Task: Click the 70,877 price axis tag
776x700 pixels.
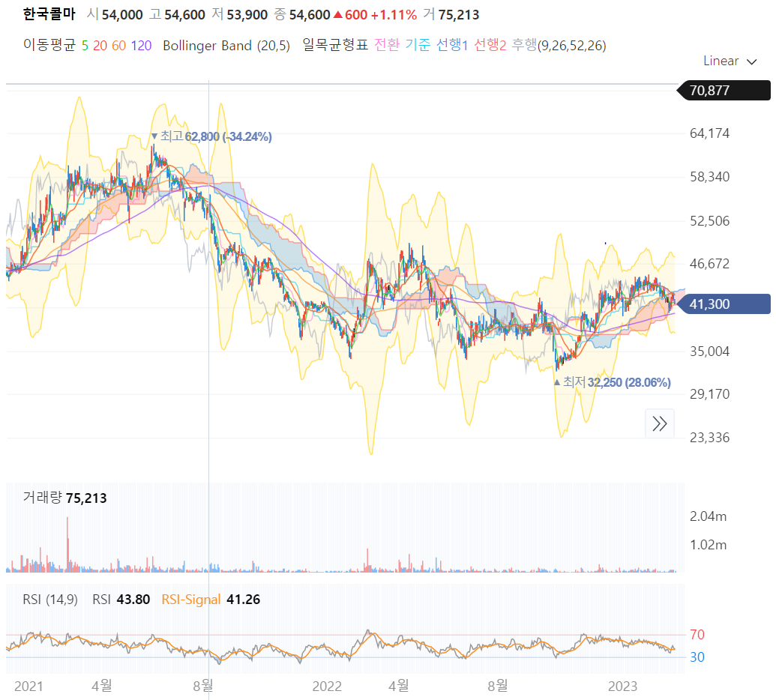Action: pyautogui.click(x=724, y=91)
